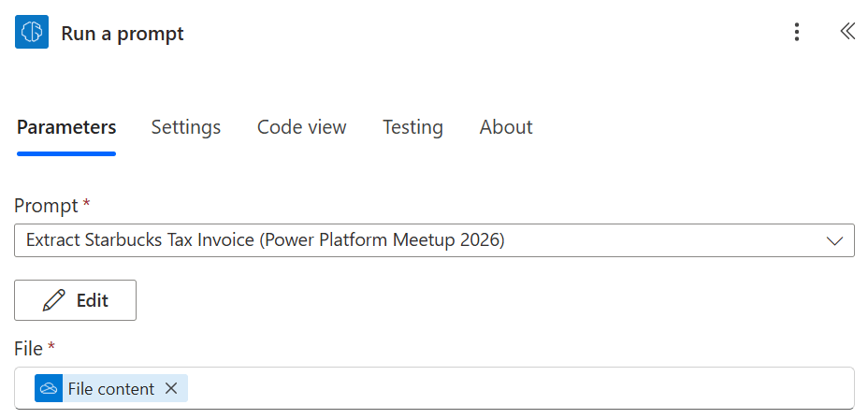
Task: Expand the Prompt dropdown chevron arrow
Action: tap(834, 240)
